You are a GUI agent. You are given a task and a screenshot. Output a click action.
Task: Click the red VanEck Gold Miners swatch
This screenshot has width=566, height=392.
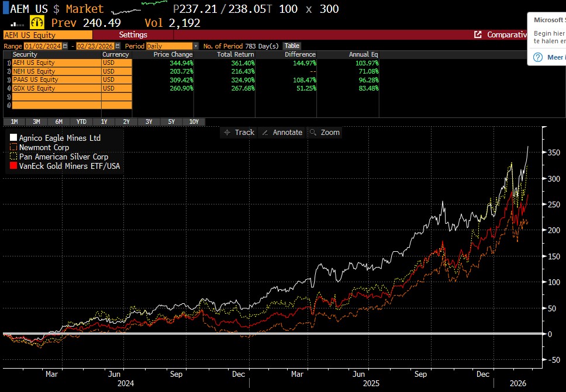13,166
